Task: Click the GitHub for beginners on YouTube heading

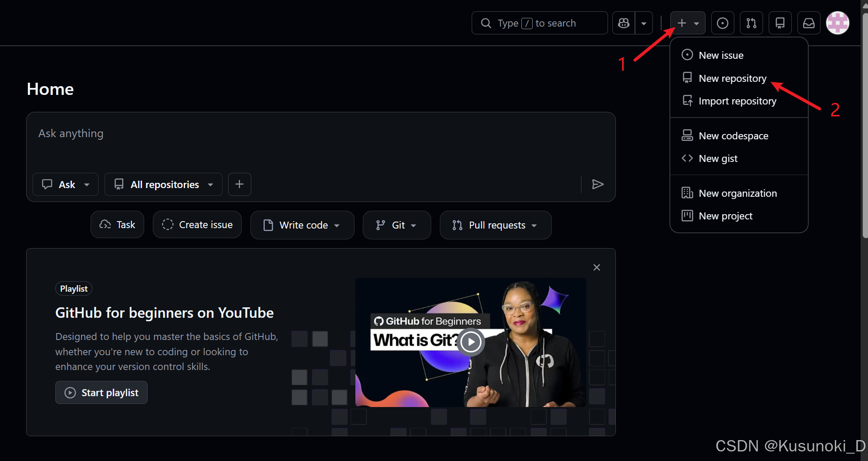Action: pyautogui.click(x=165, y=313)
